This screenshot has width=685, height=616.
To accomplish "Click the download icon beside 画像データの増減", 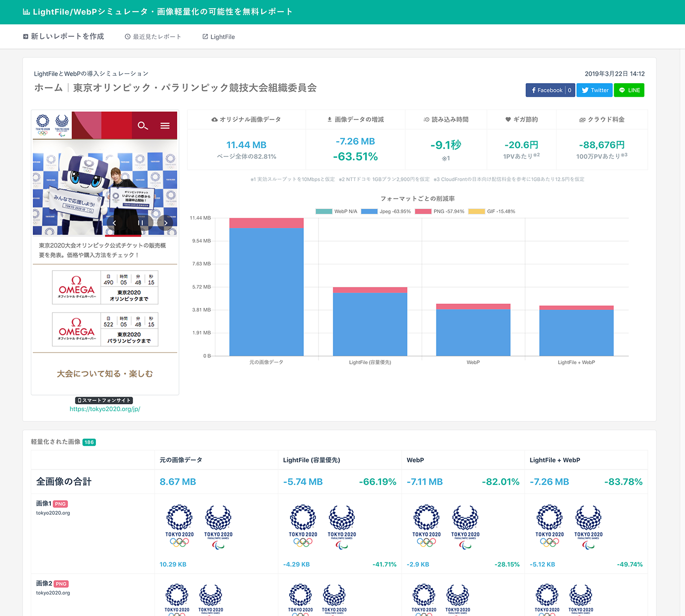I will coord(330,120).
